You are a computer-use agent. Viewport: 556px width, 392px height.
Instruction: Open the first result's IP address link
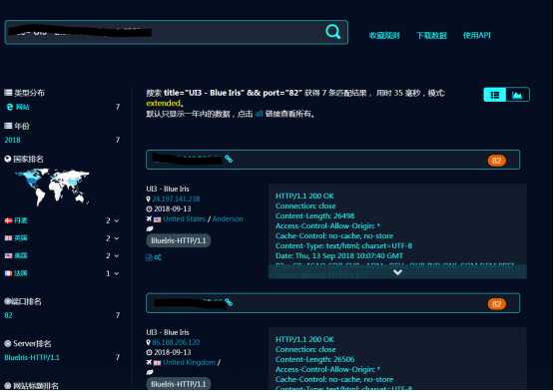coord(176,198)
